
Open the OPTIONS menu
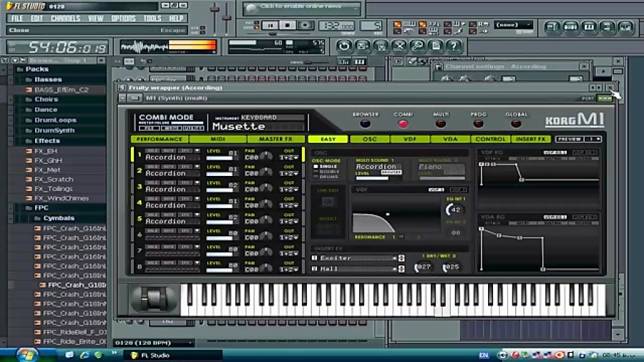[x=123, y=19]
